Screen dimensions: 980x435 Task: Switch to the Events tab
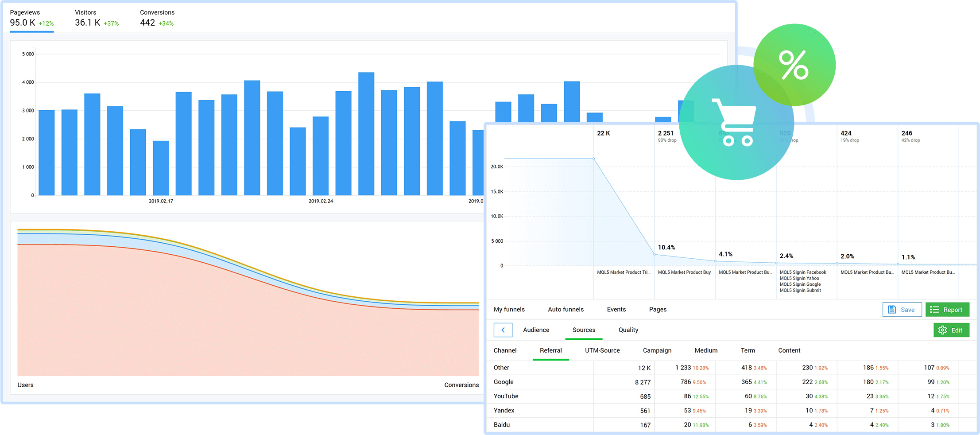[616, 309]
